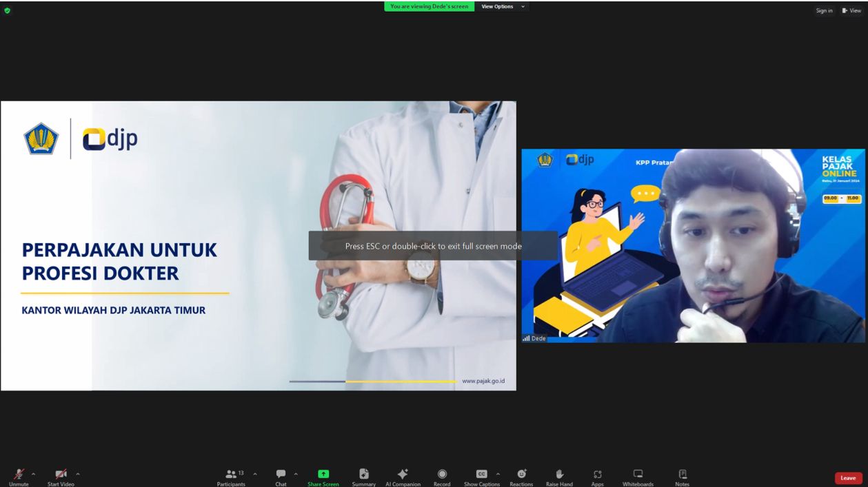Click the green Share Screen icon

(323, 474)
